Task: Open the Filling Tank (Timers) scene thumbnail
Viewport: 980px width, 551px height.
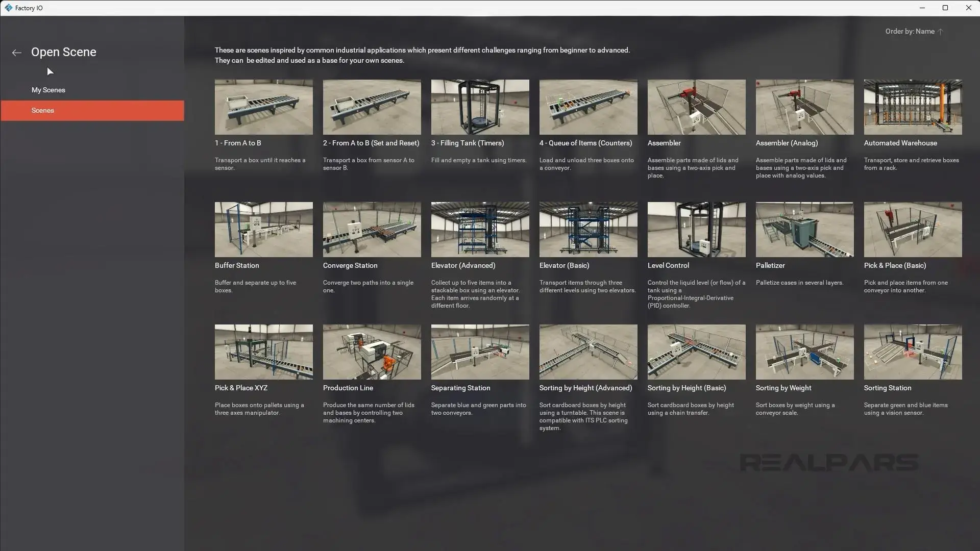Action: [480, 107]
